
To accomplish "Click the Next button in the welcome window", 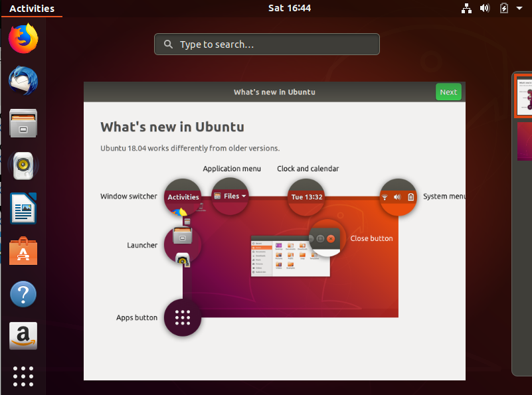I will click(448, 92).
